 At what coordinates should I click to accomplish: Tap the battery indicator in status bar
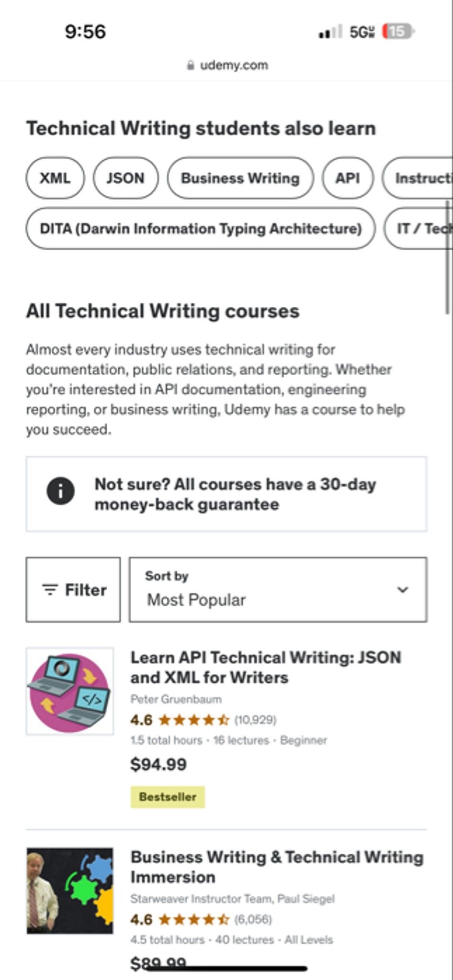[x=398, y=32]
